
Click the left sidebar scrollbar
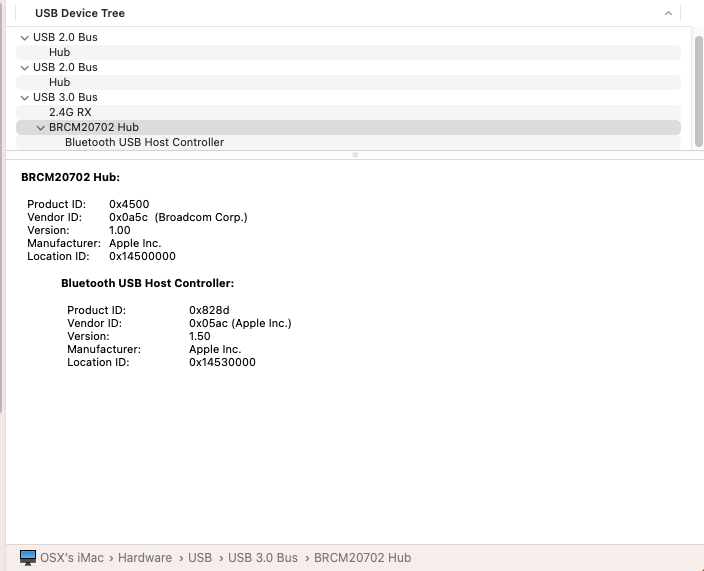[x=1, y=206]
